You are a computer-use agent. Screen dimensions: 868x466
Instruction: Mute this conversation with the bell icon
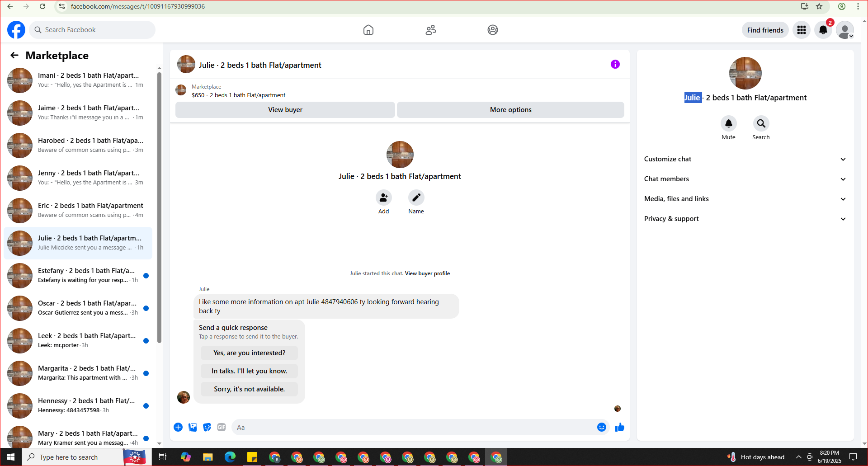(x=728, y=123)
